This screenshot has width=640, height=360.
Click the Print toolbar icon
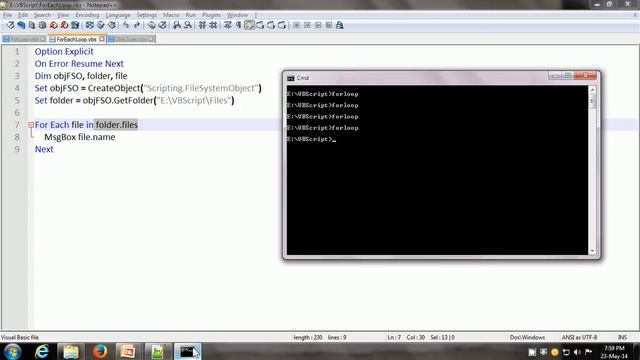pos(75,25)
